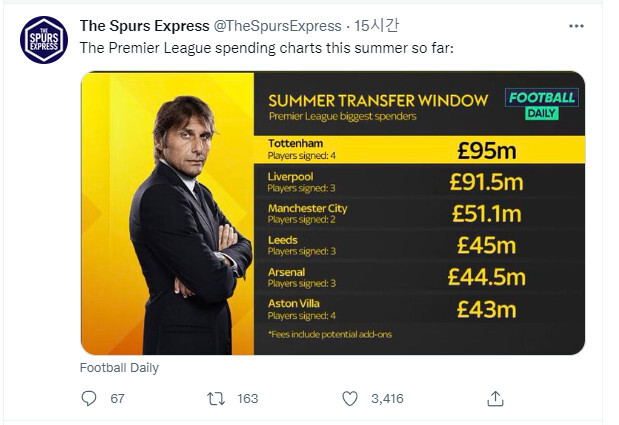Click the 67 replies count
Viewport: 619px width, 425px height.
pos(117,398)
